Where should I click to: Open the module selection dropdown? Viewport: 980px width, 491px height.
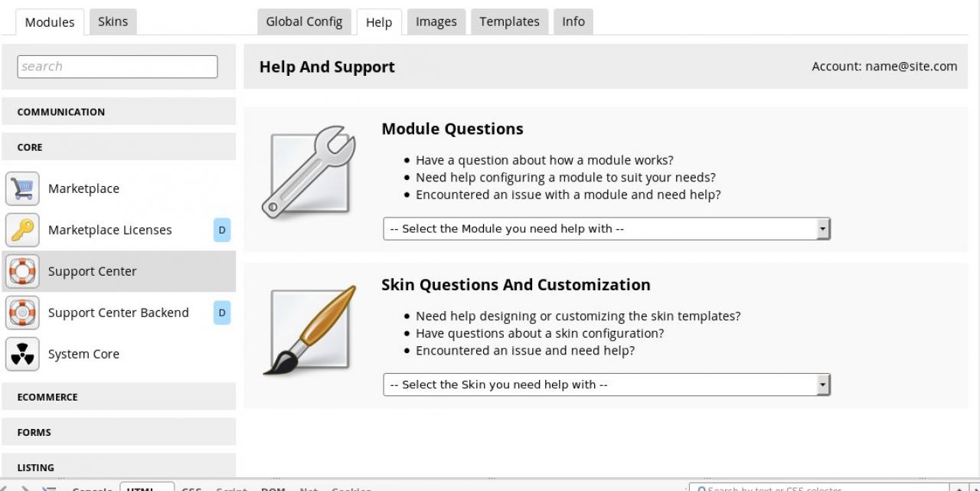tap(606, 228)
